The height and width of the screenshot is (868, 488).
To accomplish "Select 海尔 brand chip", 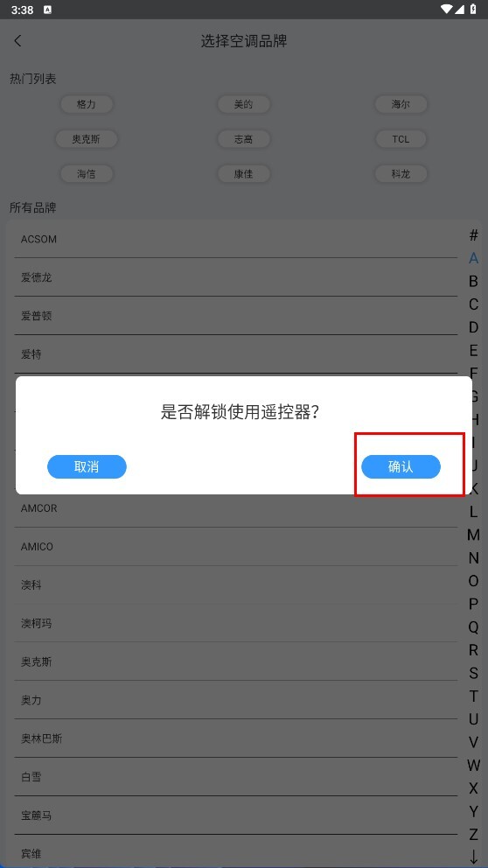I will click(401, 104).
